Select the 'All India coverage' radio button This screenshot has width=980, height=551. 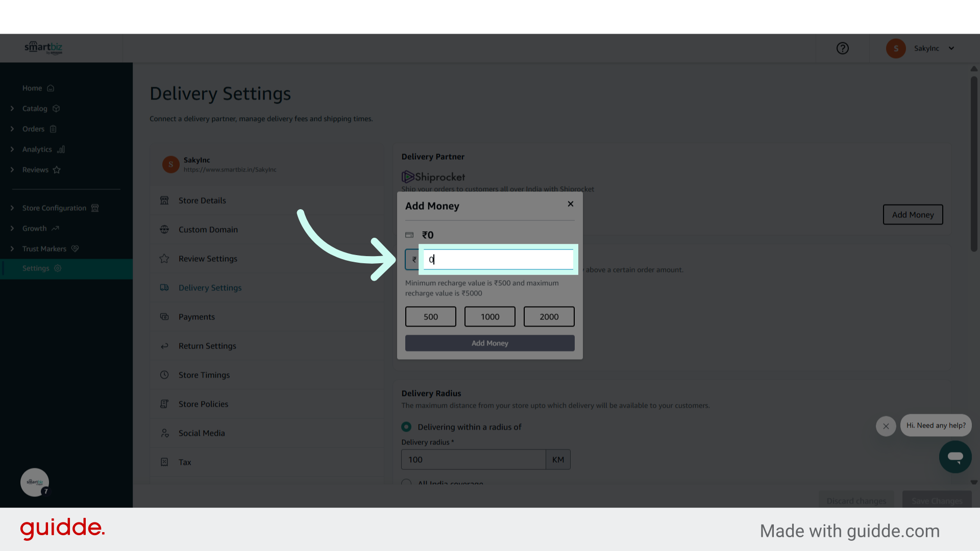406,482
